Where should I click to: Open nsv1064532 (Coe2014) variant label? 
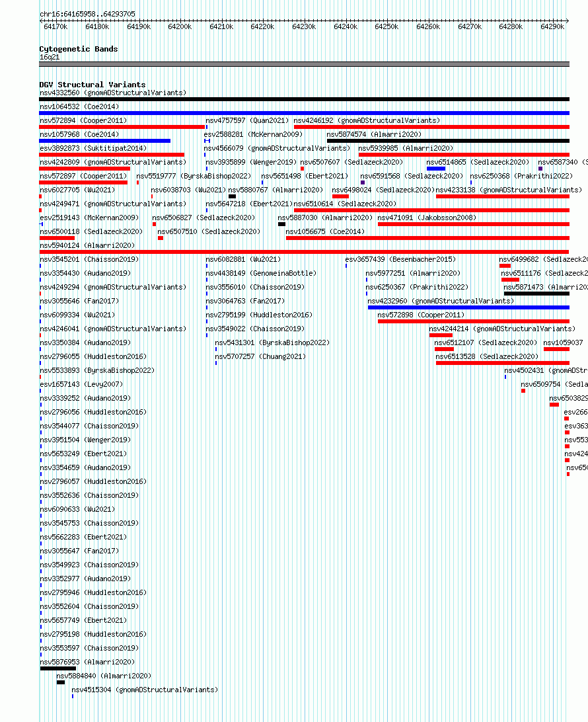tap(79, 106)
